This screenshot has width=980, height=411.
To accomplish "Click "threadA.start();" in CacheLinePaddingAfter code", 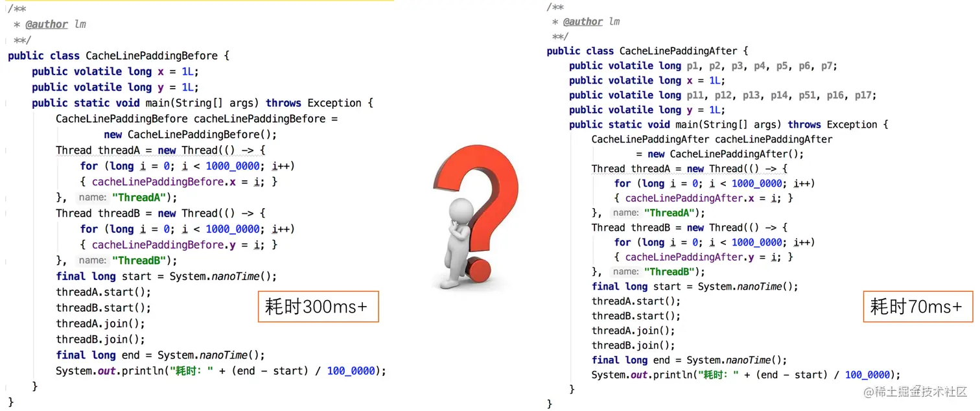I will tap(636, 301).
